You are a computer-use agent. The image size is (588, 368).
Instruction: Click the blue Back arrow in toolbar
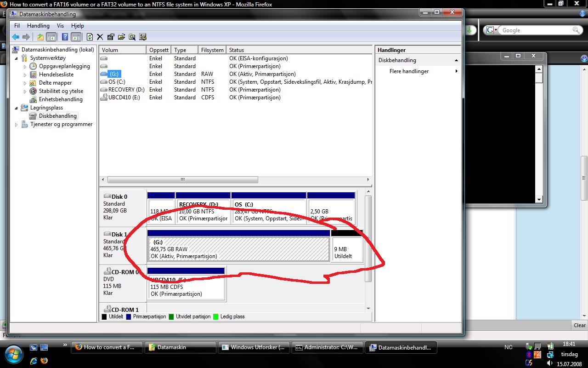point(16,37)
